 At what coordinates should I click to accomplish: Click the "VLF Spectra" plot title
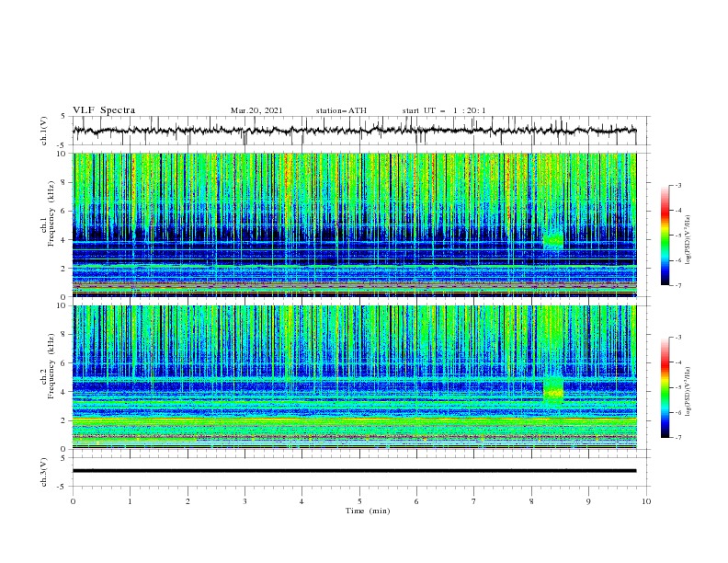pyautogui.click(x=104, y=110)
